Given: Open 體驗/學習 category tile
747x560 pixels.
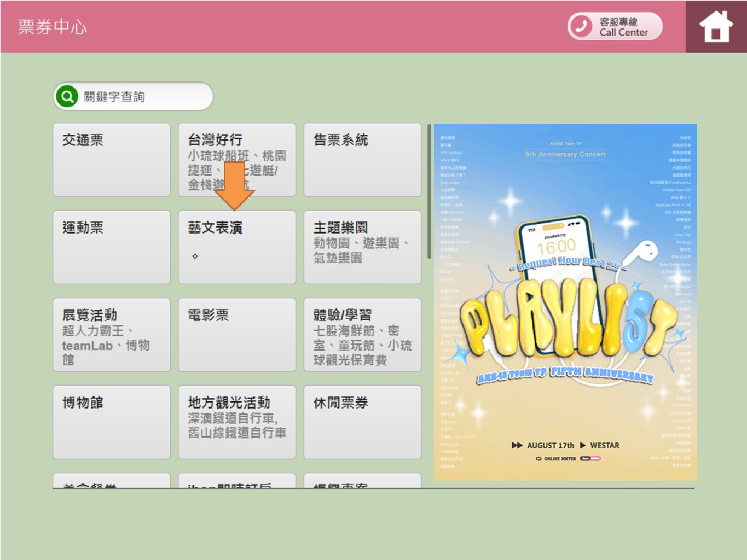Looking at the screenshot, I should tap(362, 335).
